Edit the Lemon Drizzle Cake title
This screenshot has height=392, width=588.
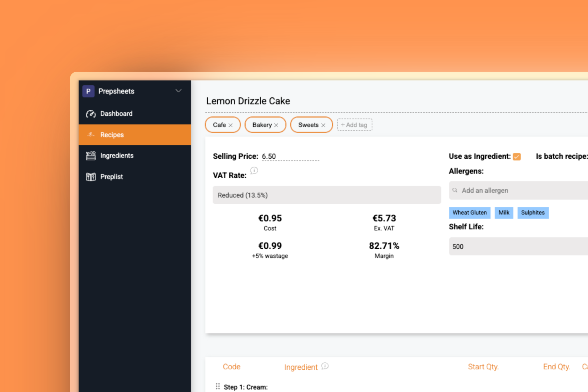[x=248, y=101]
